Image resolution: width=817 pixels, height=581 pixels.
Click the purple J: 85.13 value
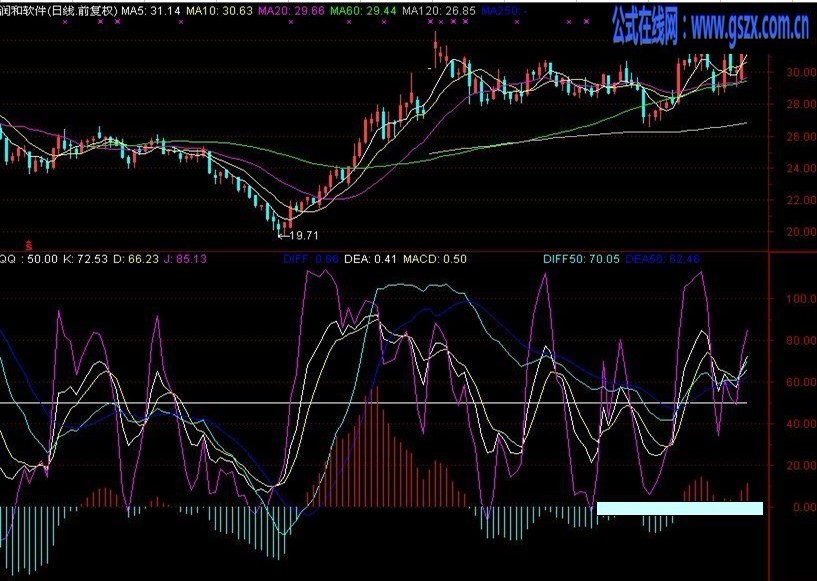[x=185, y=259]
